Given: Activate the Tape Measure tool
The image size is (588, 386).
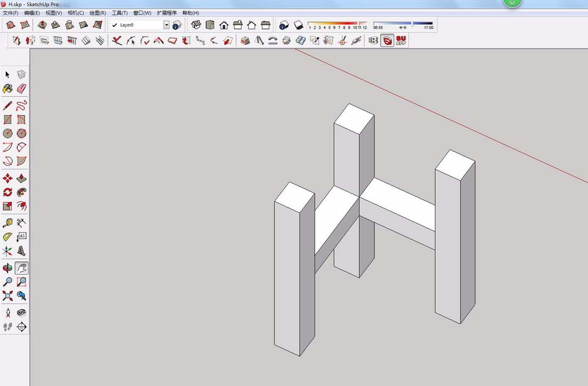Looking at the screenshot, I should 8,222.
